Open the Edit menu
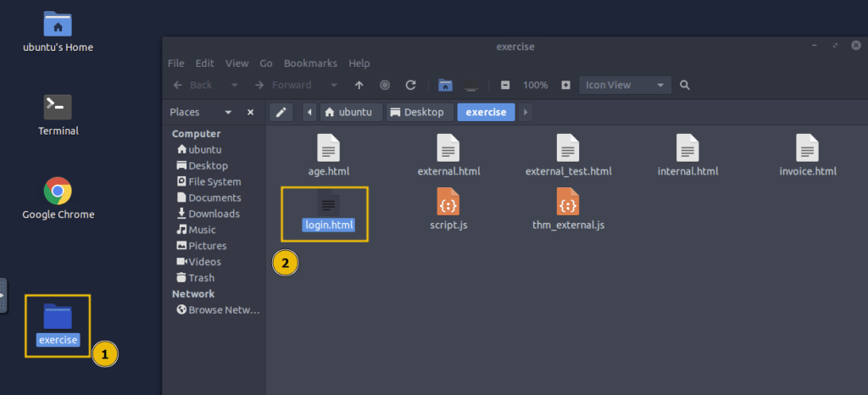The height and width of the screenshot is (395, 868). click(205, 63)
